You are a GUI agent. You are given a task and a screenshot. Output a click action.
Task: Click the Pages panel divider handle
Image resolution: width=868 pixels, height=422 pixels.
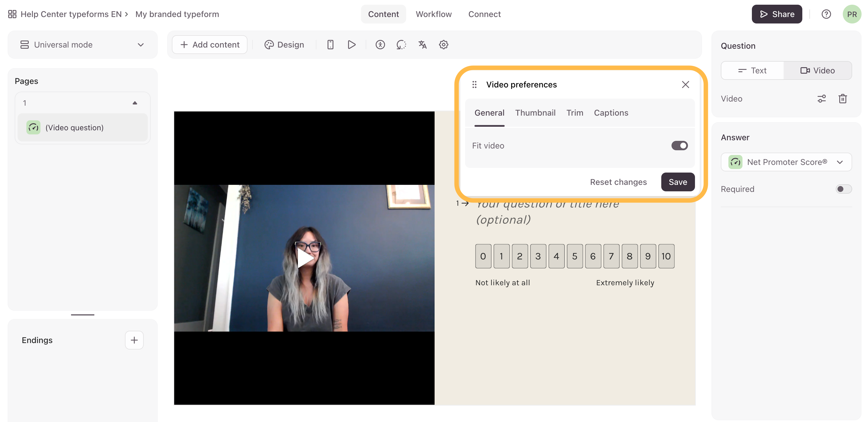tap(82, 314)
